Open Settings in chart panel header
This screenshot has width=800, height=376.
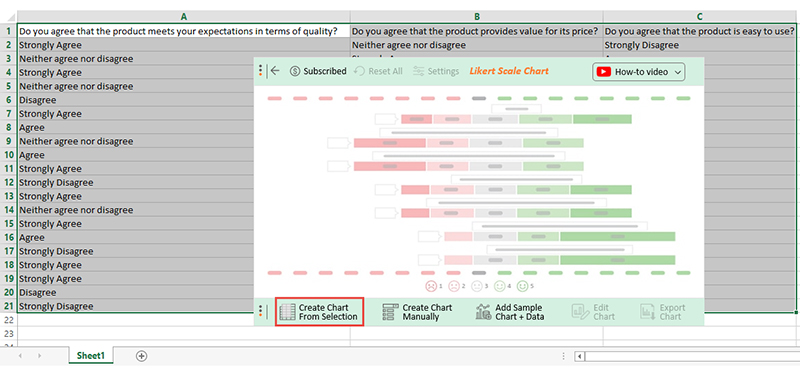(436, 71)
